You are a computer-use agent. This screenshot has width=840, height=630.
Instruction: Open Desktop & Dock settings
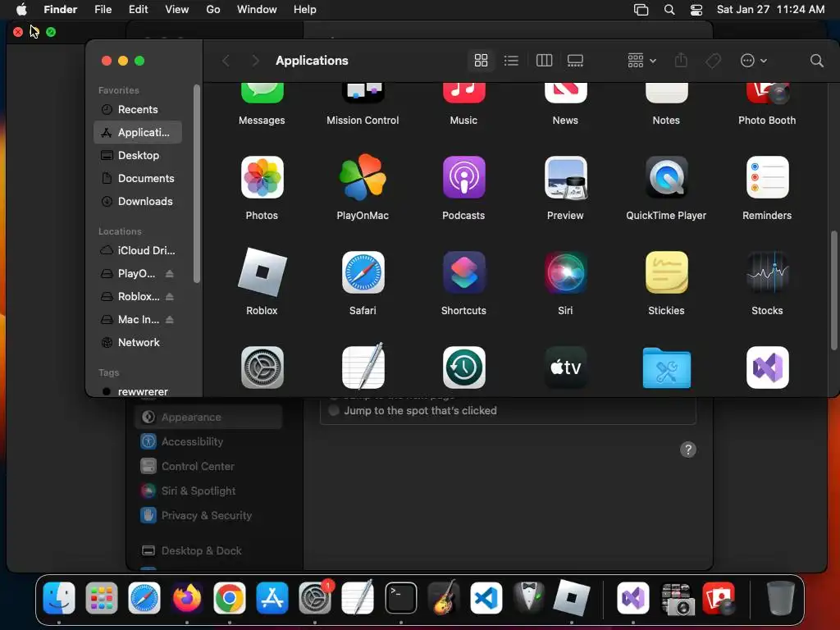point(208,550)
